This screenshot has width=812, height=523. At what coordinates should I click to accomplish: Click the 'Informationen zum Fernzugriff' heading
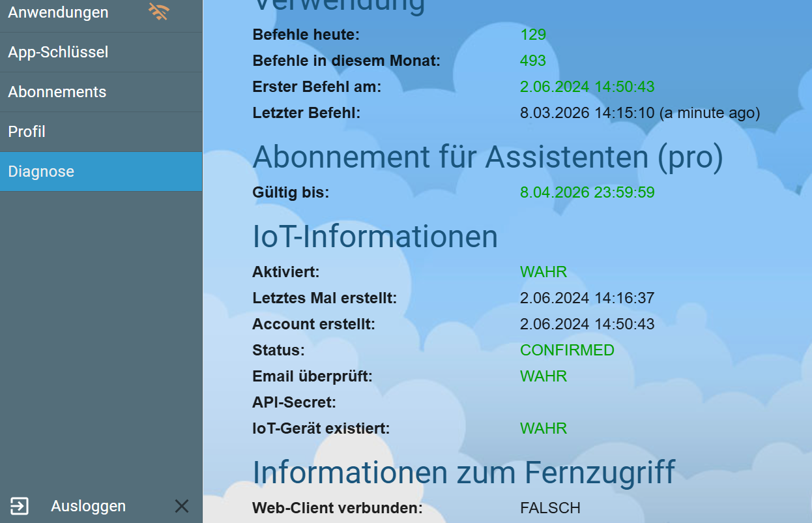pos(464,472)
